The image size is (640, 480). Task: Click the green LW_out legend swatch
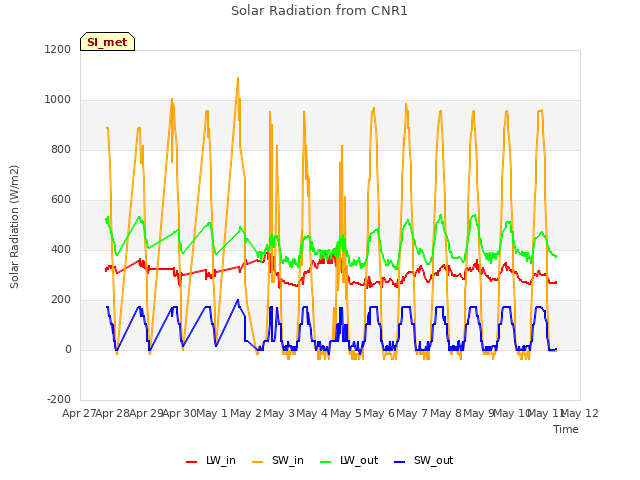pyautogui.click(x=326, y=462)
